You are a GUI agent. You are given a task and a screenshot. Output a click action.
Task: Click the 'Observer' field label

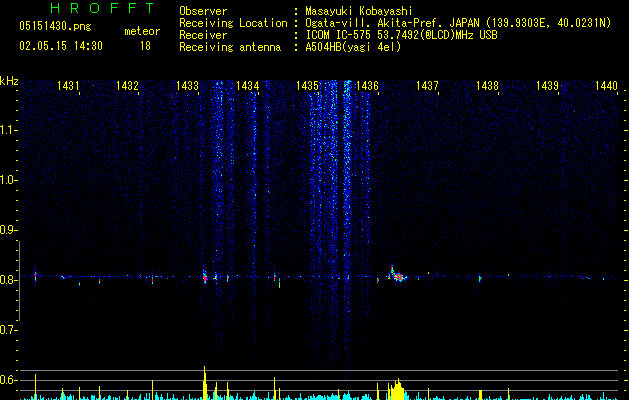click(203, 11)
